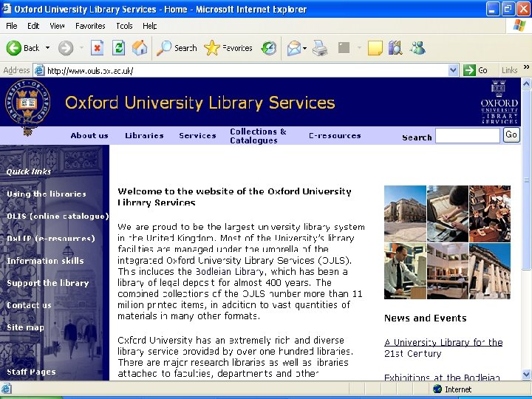Screen dimensions: 532x399
Task: Open the Contact us quick link
Action: point(29,305)
